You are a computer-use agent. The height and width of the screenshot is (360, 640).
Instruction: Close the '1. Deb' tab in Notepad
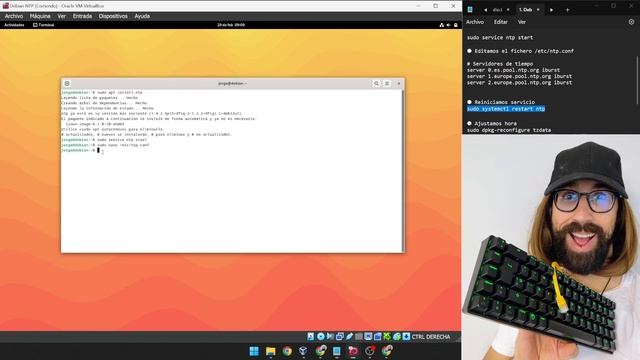tap(538, 10)
